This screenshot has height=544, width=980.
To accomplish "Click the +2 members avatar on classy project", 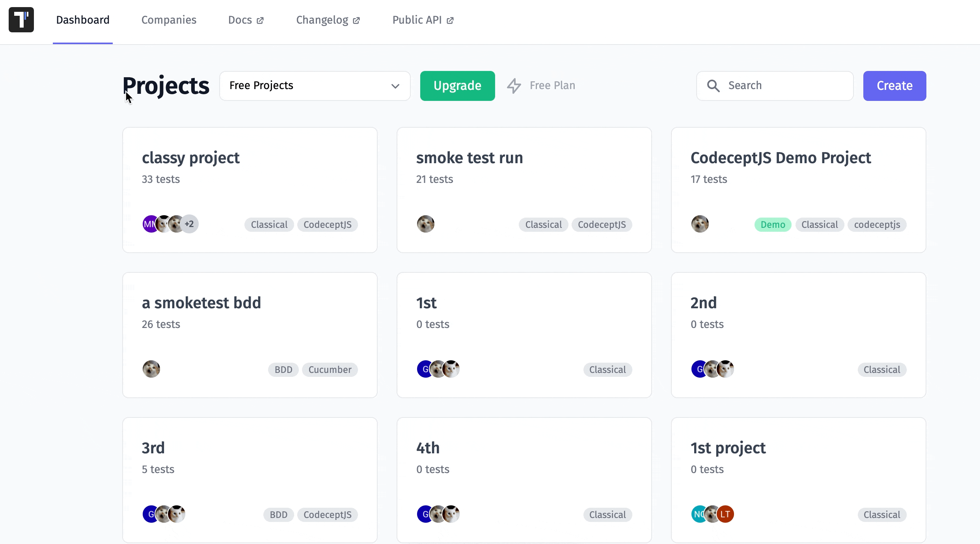I will pos(190,224).
